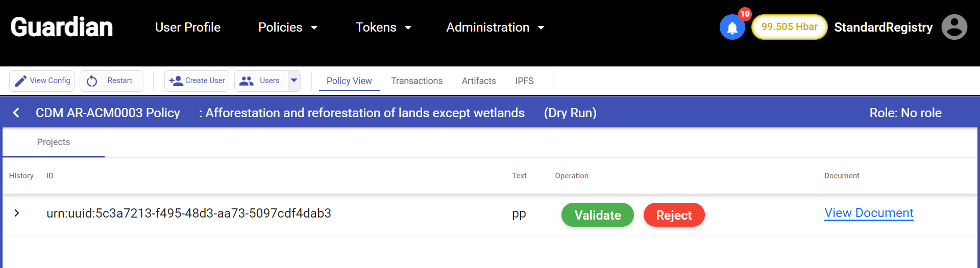The height and width of the screenshot is (268, 980).
Task: Open the View Document link
Action: pos(869,213)
